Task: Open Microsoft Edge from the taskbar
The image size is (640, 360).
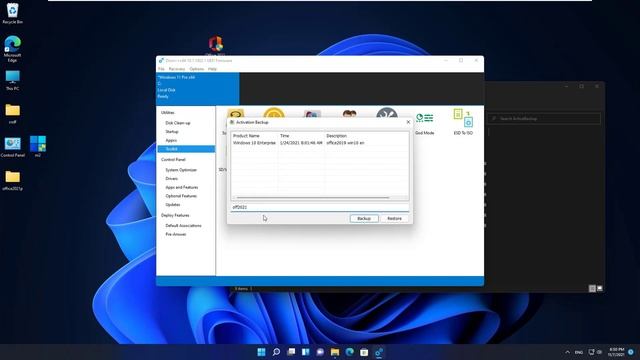Action: (350, 352)
